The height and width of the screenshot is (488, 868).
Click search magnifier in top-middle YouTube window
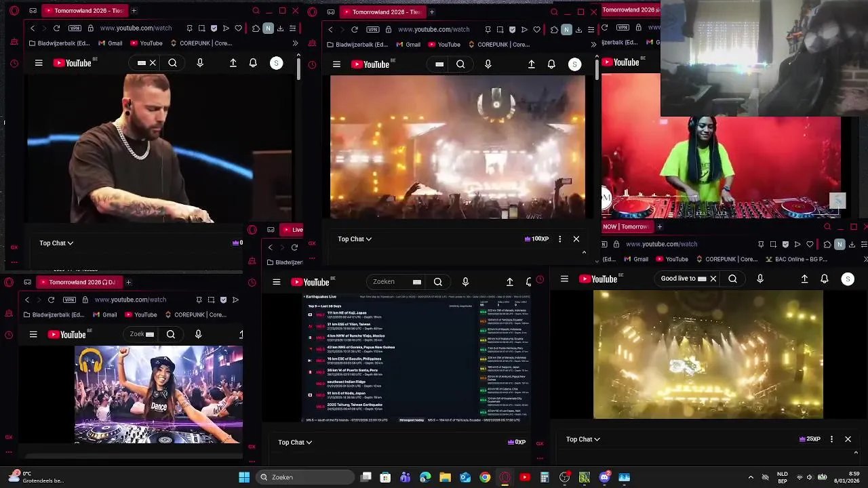460,64
